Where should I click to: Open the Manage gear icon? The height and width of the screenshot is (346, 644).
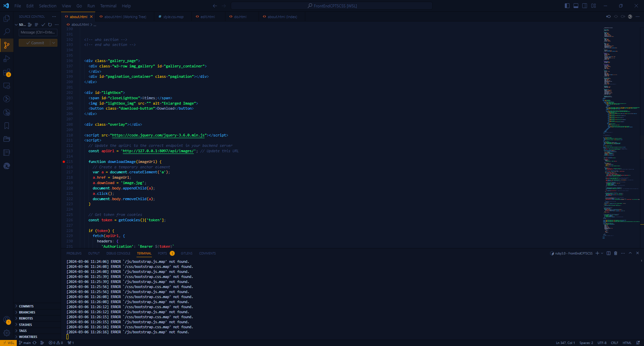coord(6,333)
